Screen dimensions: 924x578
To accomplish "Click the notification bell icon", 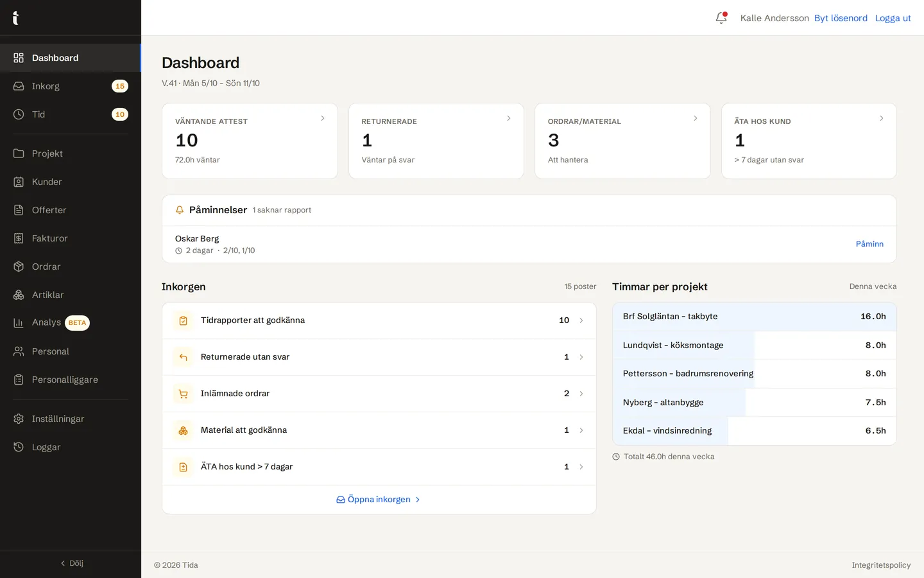I will 721,18.
